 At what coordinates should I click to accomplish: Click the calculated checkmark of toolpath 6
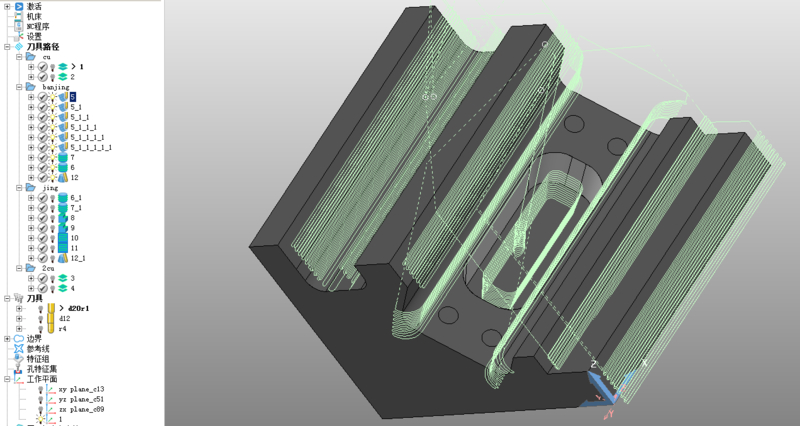43,167
